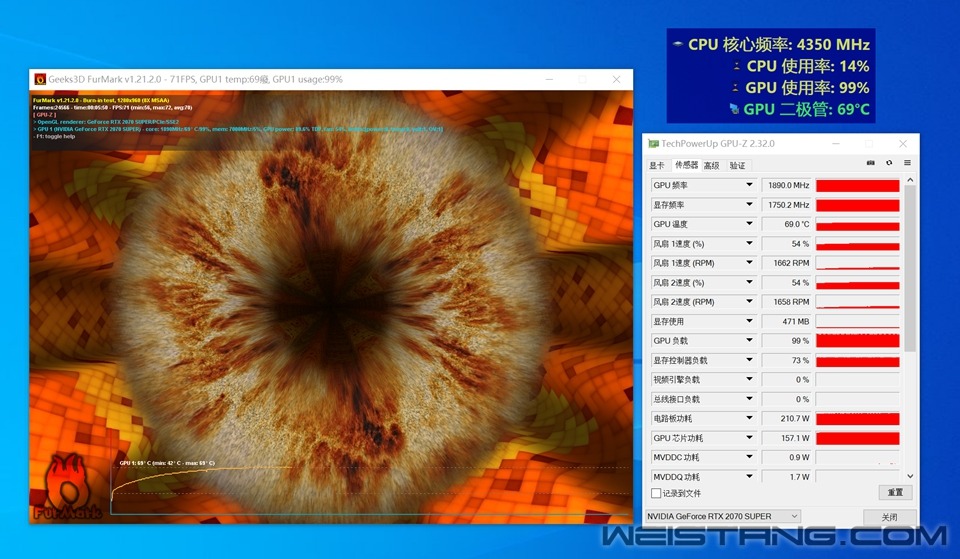Expand the GPU 频率 sensor dropdown
Screen dimensions: 960x559
coord(749,185)
